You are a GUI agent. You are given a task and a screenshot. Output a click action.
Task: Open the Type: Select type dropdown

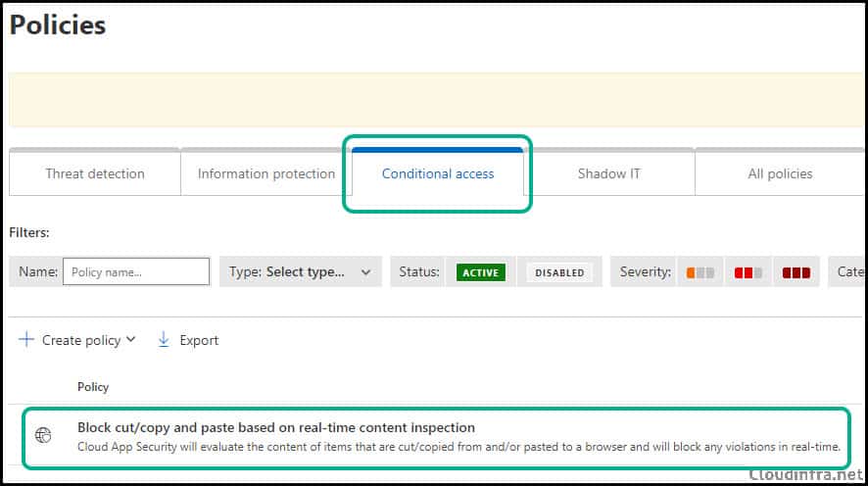[x=301, y=271]
